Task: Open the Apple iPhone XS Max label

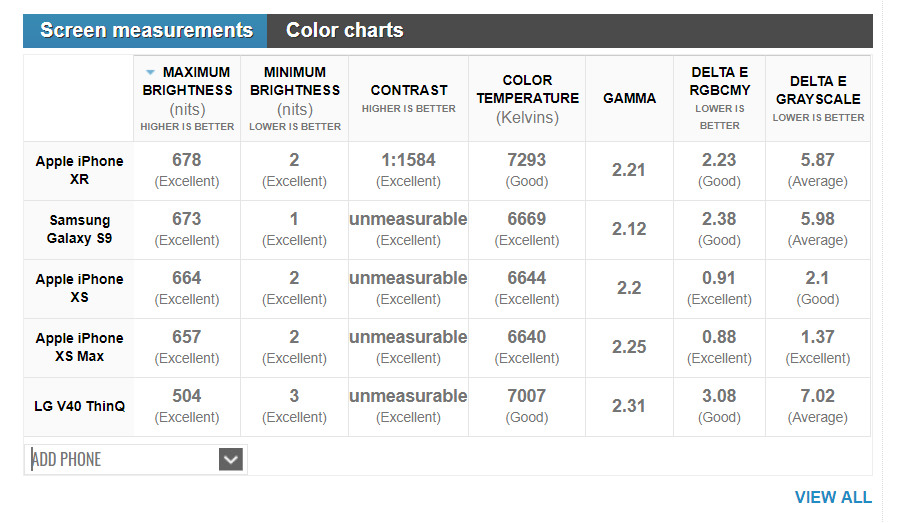Action: click(79, 347)
